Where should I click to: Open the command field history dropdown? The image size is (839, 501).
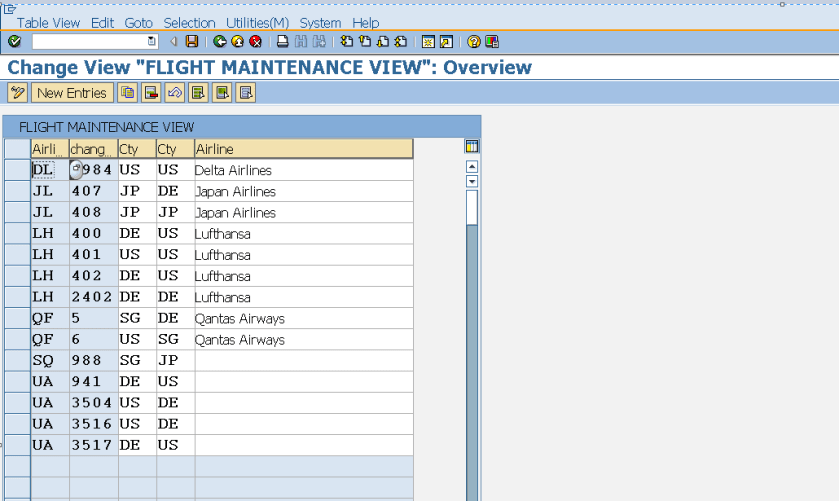click(152, 42)
